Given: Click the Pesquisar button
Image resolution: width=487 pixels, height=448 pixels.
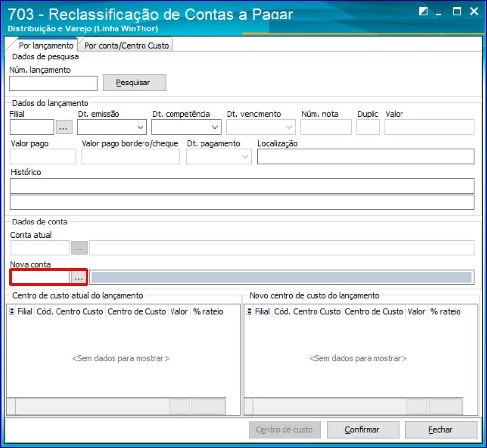Looking at the screenshot, I should pos(134,83).
